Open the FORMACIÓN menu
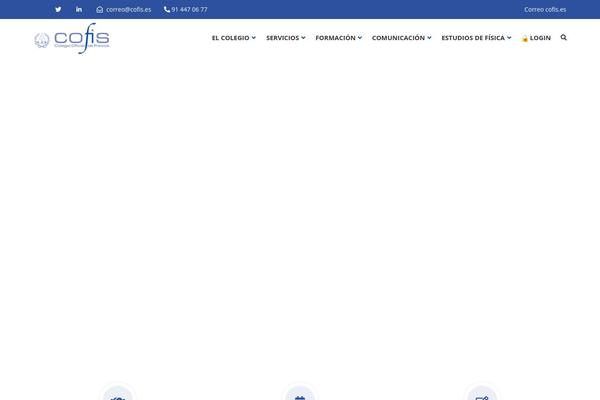600x400 pixels. pos(335,38)
